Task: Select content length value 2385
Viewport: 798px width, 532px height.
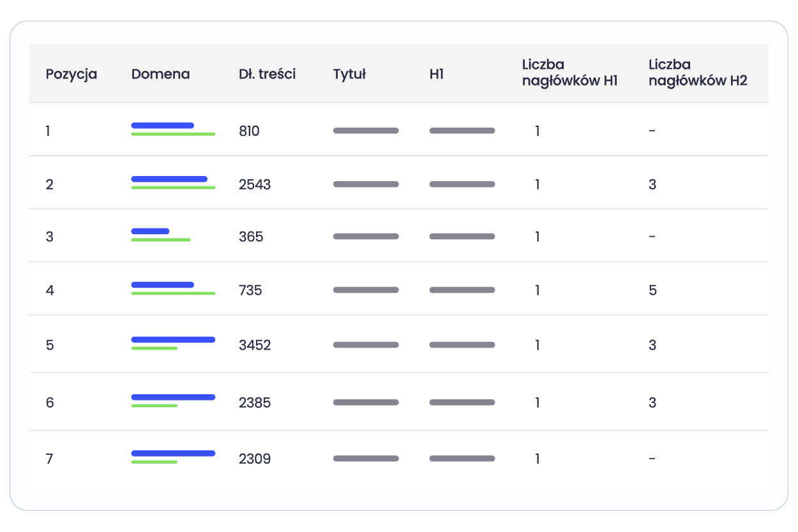Action: (x=255, y=403)
